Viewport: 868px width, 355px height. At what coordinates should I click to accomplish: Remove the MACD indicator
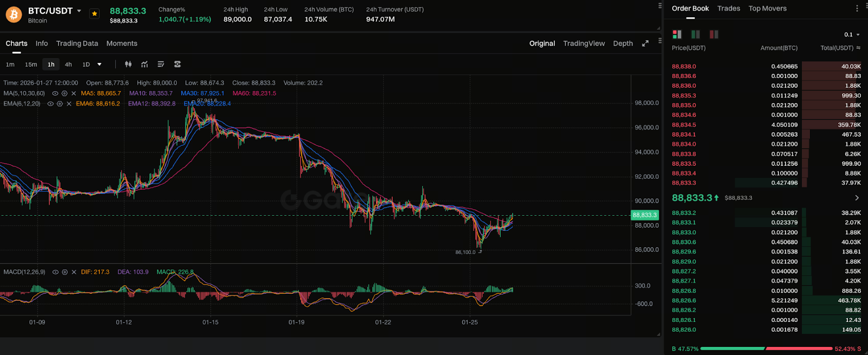pyautogui.click(x=74, y=272)
